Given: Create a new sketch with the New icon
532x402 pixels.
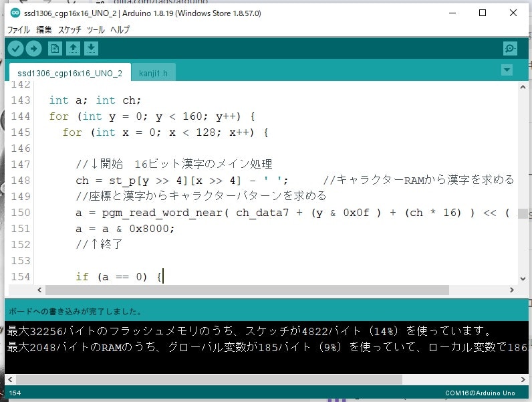Looking at the screenshot, I should coord(55,49).
